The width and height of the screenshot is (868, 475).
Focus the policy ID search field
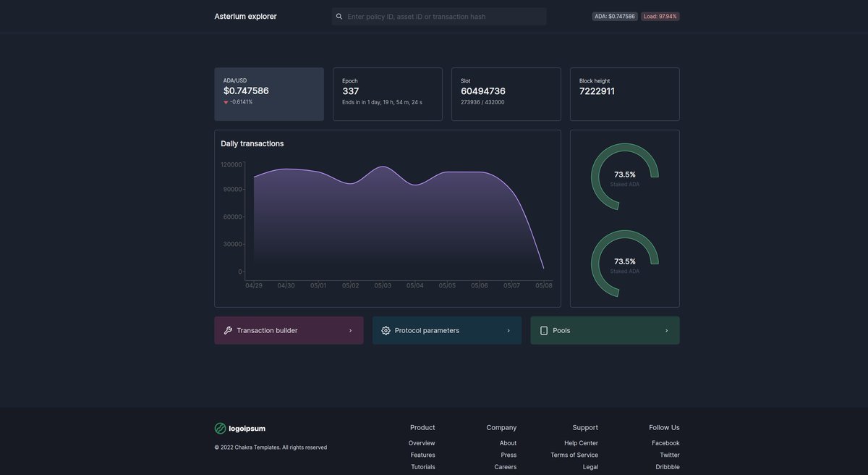[x=439, y=17]
